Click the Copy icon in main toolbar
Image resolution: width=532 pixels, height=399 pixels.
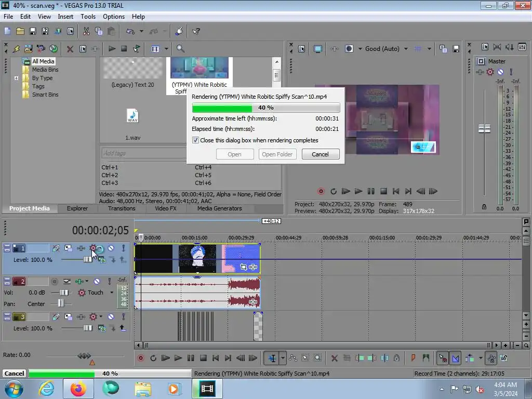(99, 31)
